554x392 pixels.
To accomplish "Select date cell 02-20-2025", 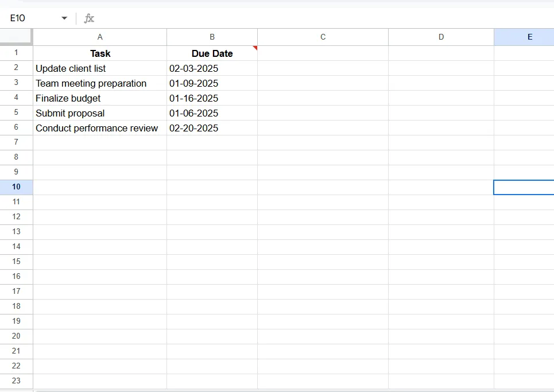I will tap(212, 128).
